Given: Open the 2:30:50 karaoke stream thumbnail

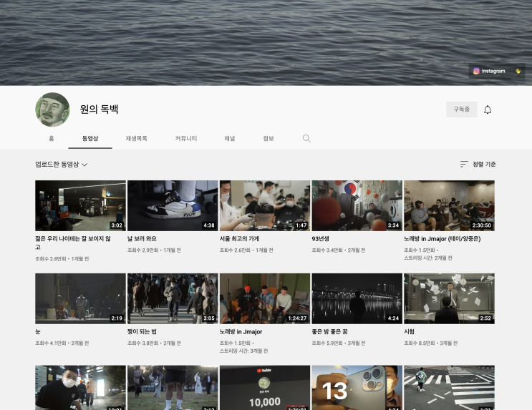Looking at the screenshot, I should point(449,205).
